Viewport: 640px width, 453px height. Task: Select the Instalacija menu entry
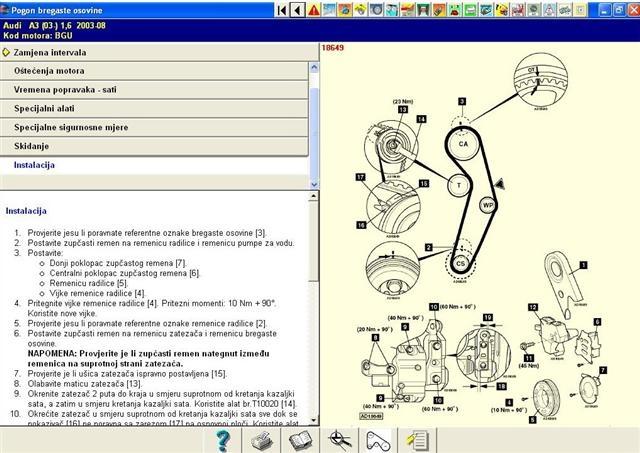pos(154,165)
